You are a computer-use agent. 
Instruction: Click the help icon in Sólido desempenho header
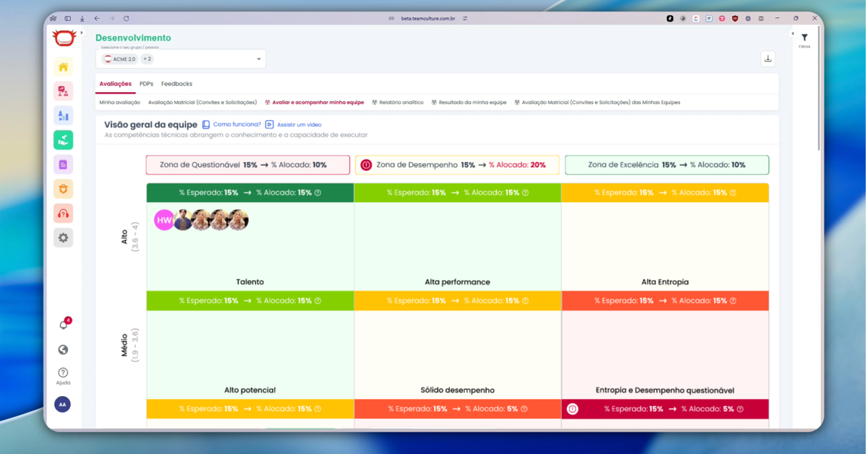click(525, 301)
